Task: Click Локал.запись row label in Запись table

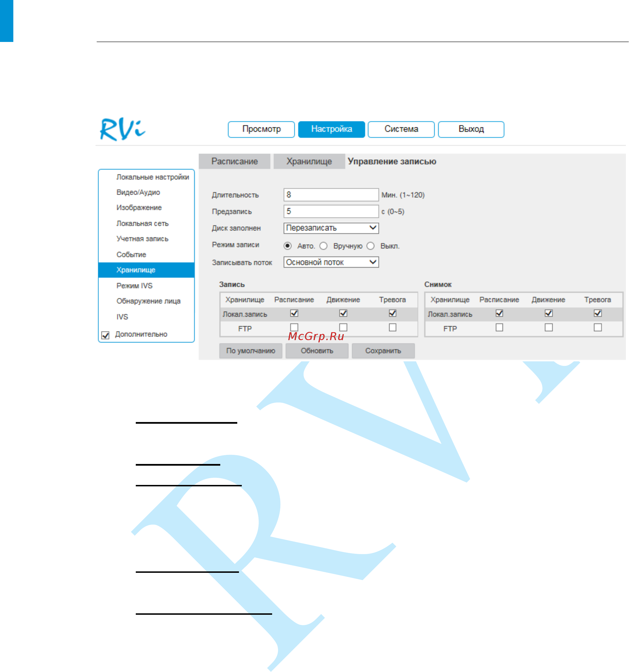Action: point(245,314)
